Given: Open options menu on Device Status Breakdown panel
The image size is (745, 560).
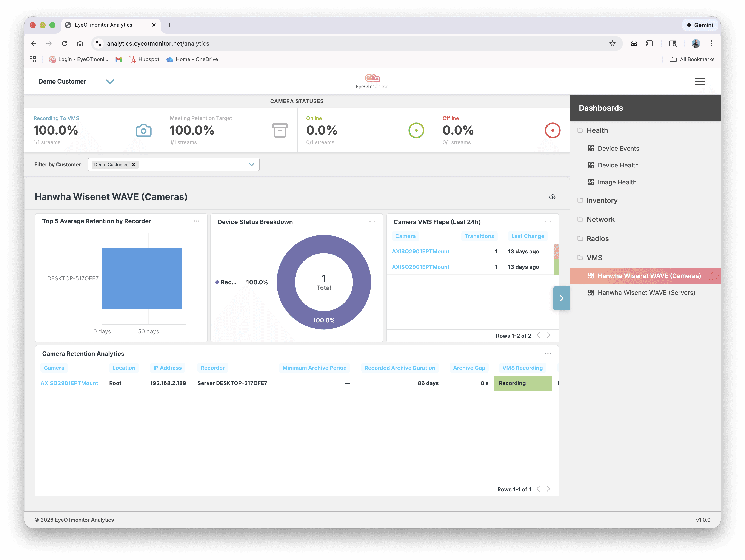Looking at the screenshot, I should (372, 222).
